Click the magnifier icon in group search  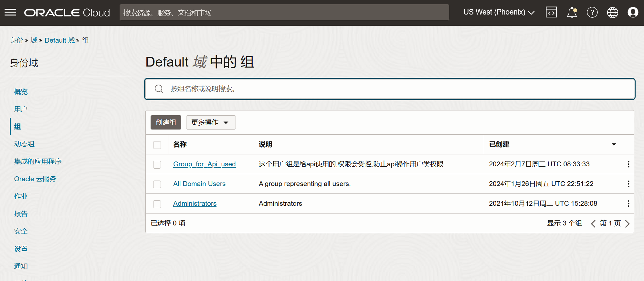tap(159, 89)
